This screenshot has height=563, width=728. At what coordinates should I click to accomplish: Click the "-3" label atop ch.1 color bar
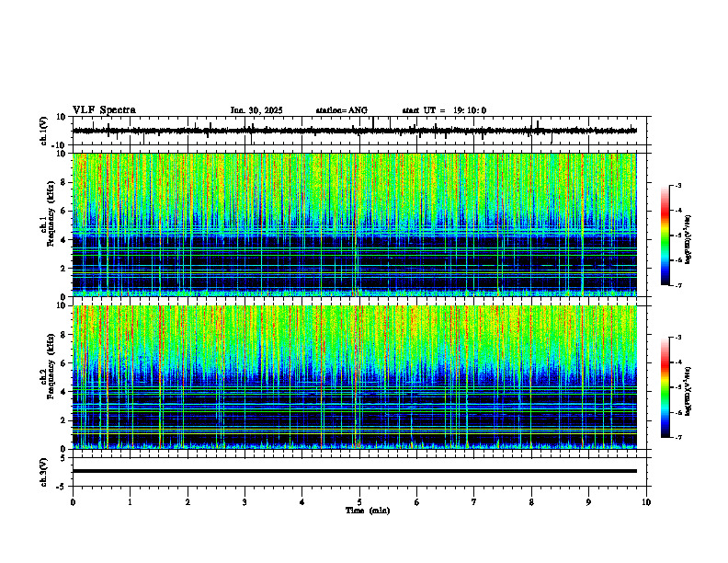677,185
